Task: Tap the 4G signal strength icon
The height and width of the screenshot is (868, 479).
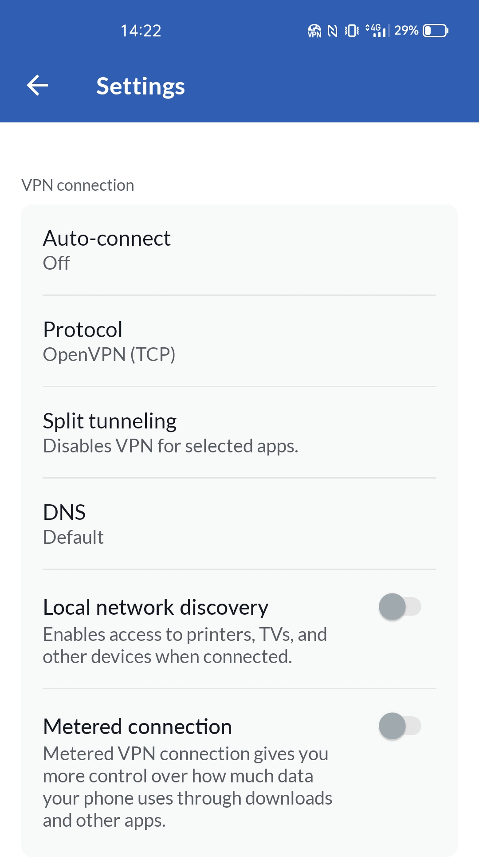Action: tap(376, 31)
